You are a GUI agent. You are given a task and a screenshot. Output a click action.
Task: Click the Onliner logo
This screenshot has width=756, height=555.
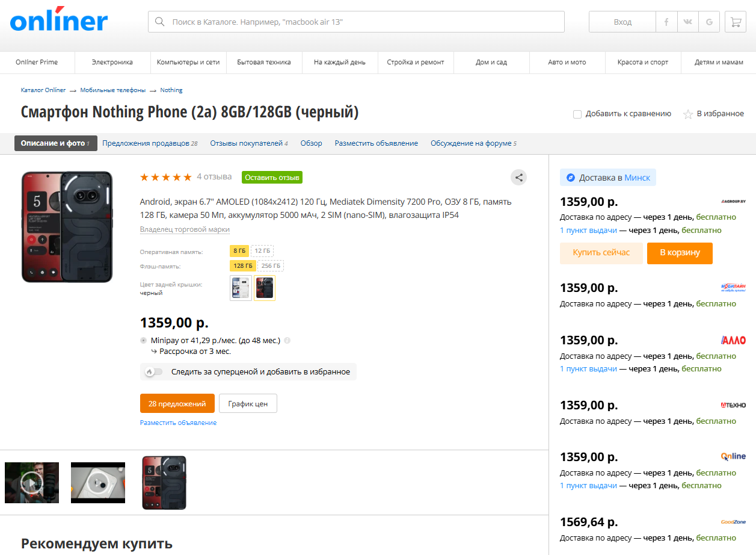coord(59,20)
